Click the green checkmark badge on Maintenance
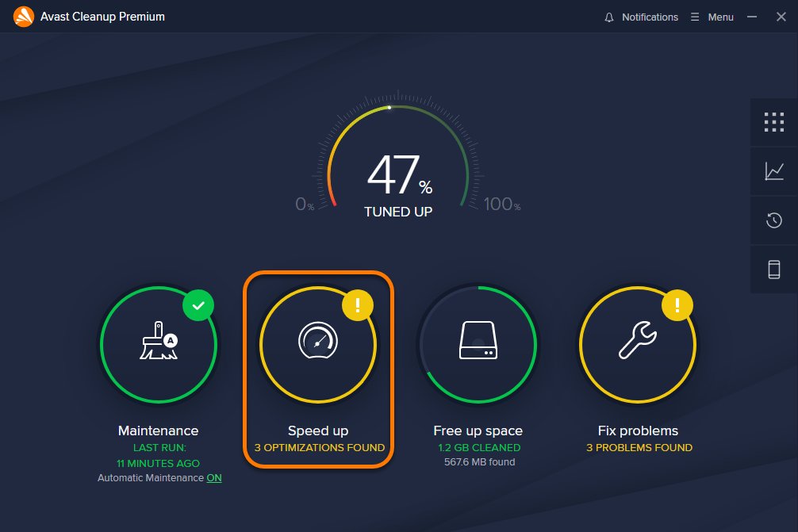798x532 pixels. (198, 305)
